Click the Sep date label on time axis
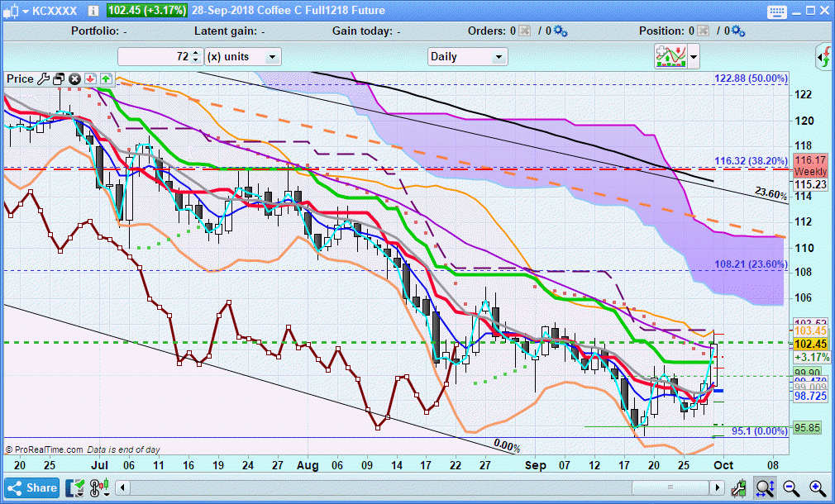This screenshot has height=504, width=835. click(x=535, y=466)
